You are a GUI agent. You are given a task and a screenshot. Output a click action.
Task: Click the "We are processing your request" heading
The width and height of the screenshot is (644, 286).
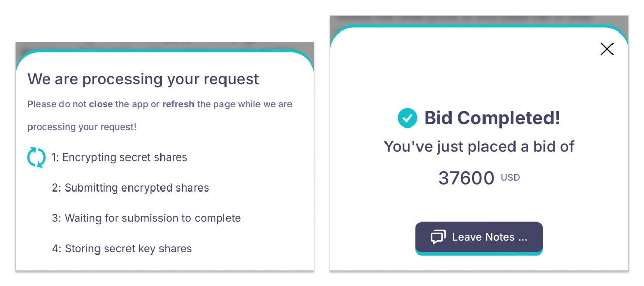coord(143,79)
